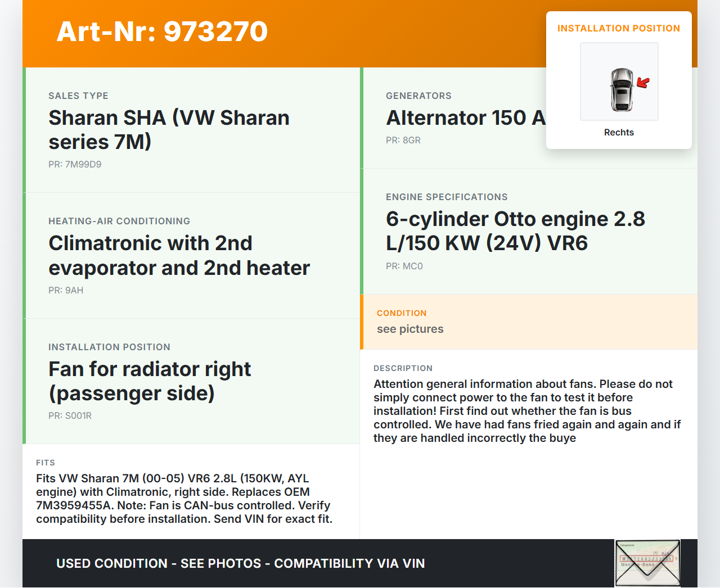Click the "ENGINE SPECIFICATIONS" label
720x588 pixels.
click(x=447, y=197)
